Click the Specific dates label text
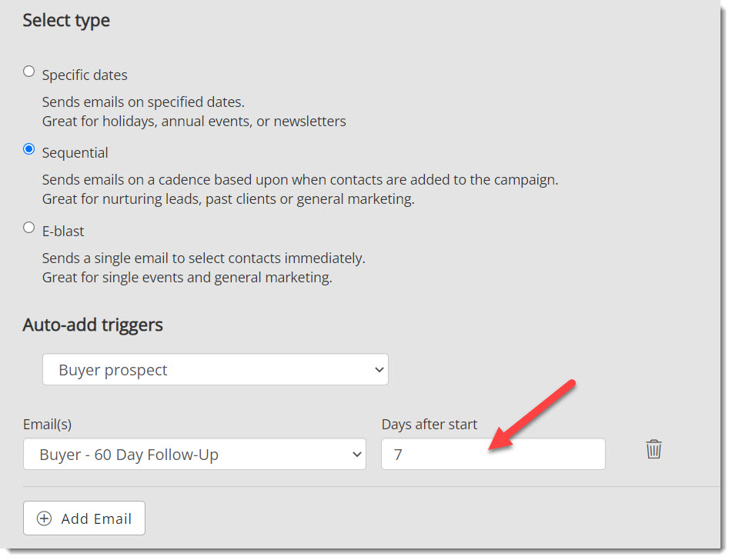This screenshot has height=560, width=732. (85, 75)
